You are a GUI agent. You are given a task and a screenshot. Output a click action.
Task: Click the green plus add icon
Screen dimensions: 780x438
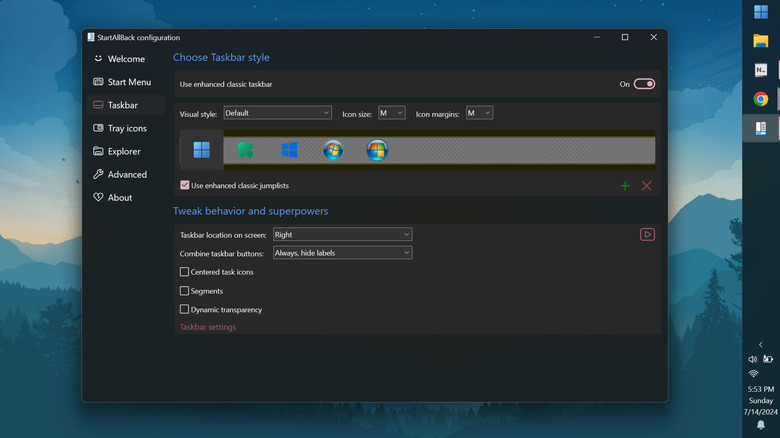pos(625,186)
